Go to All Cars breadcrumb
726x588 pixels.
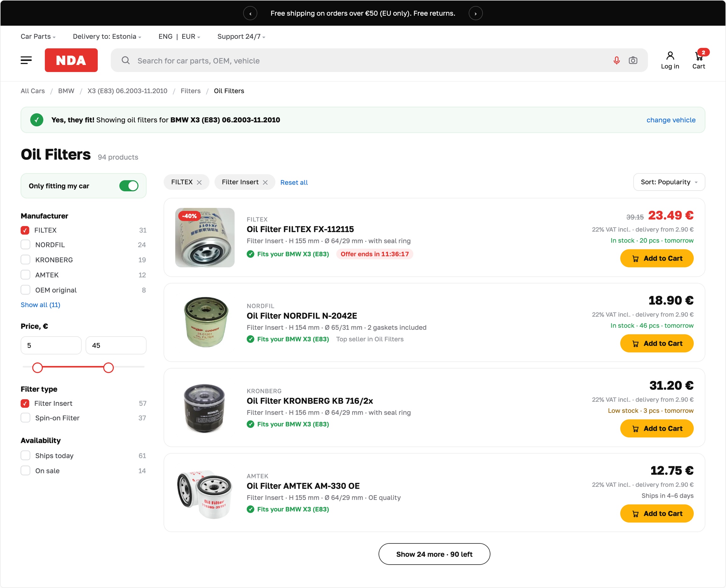(x=33, y=91)
